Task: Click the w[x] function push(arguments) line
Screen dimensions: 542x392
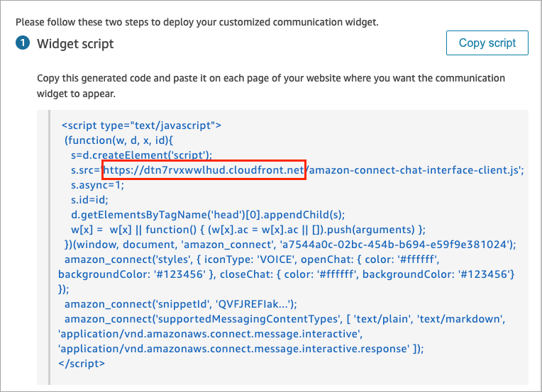Action: pos(248,230)
